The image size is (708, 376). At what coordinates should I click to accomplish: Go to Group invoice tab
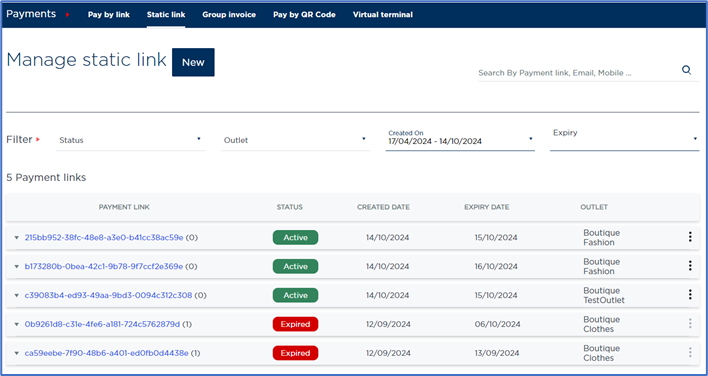point(229,14)
